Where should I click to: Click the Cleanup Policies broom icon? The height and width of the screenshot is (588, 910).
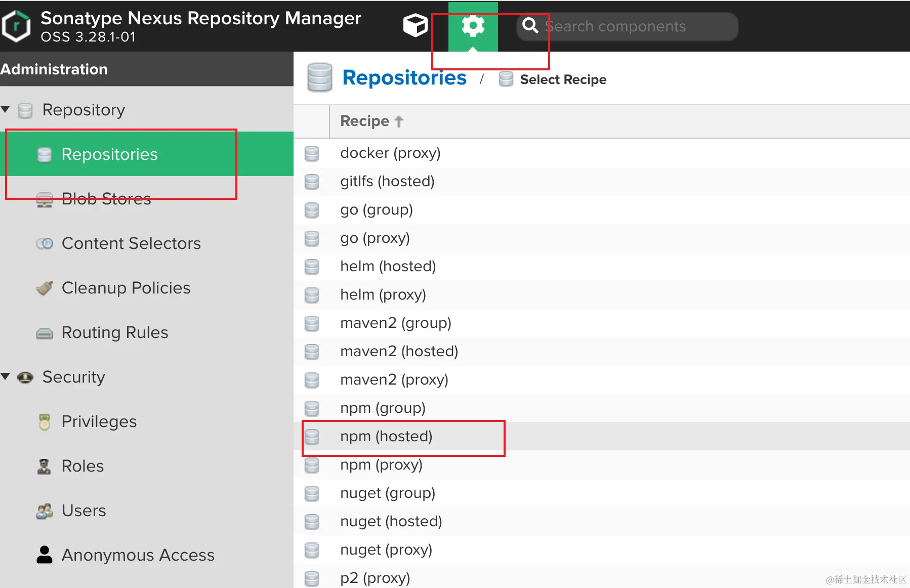45,288
